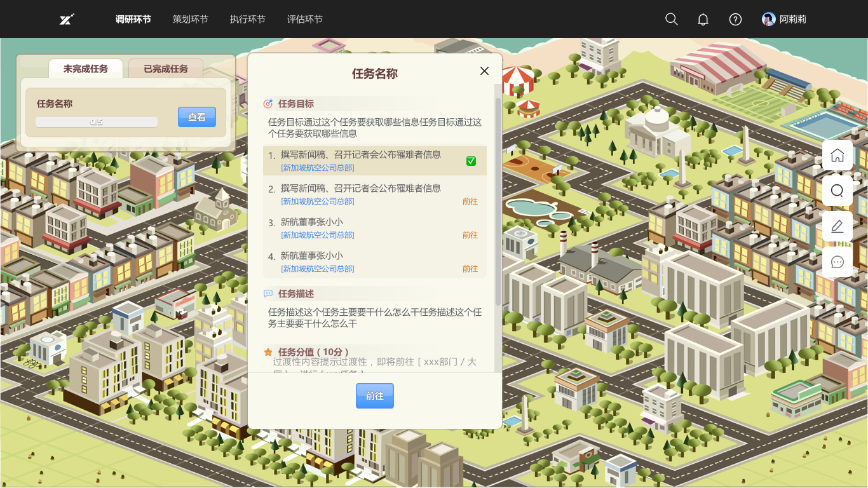Image resolution: width=868 pixels, height=488 pixels.
Task: Click [新加坡航空公司总部] link under task 4
Action: [x=318, y=269]
